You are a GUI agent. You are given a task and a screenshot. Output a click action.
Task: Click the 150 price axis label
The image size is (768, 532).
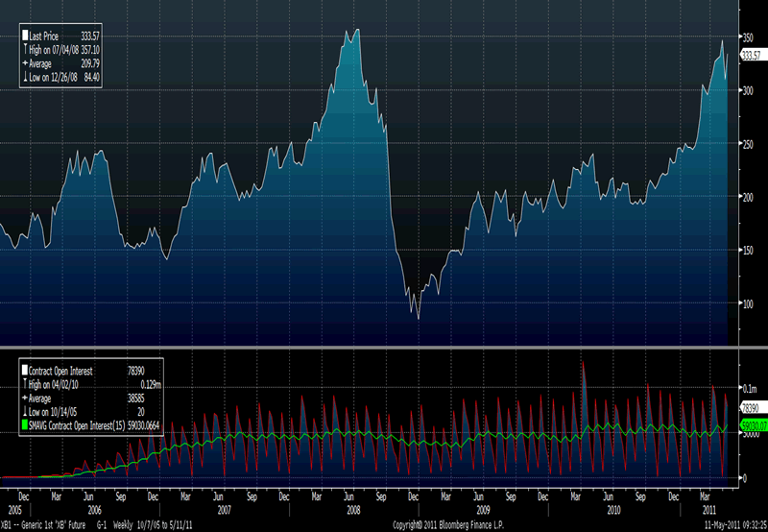coord(748,251)
